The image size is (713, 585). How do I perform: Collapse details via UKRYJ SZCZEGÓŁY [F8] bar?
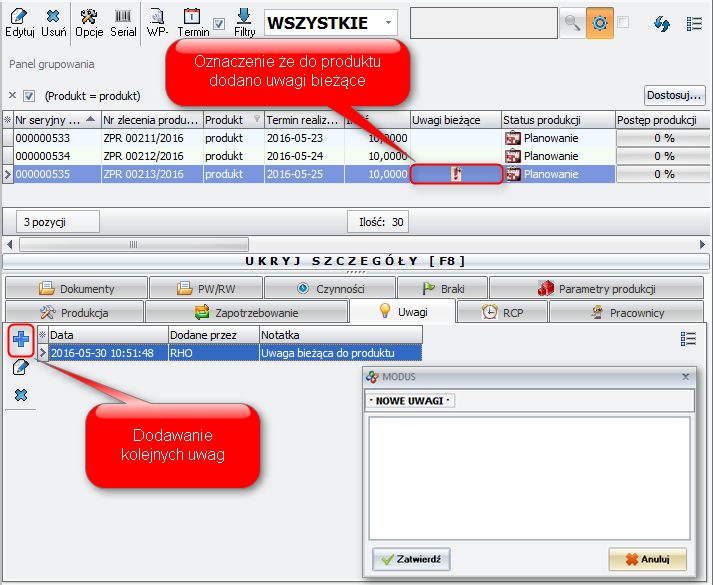click(356, 261)
